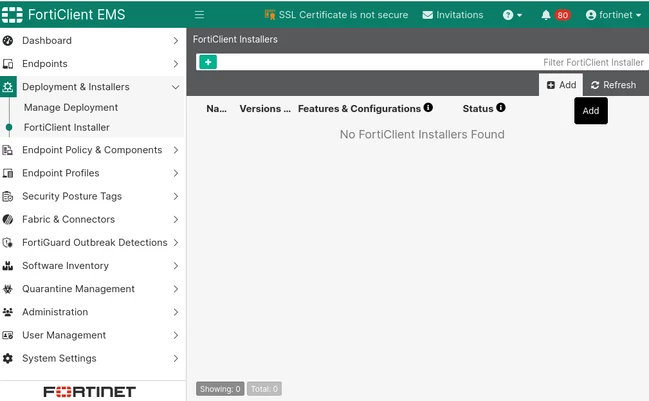Click the red 80 notification badge
The width and height of the screenshot is (649, 401).
(562, 15)
